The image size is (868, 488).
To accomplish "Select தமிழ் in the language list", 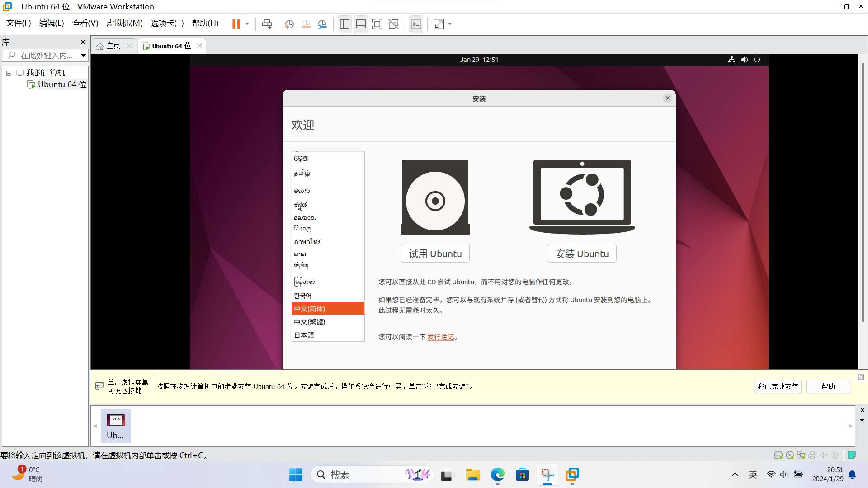I will click(x=328, y=173).
